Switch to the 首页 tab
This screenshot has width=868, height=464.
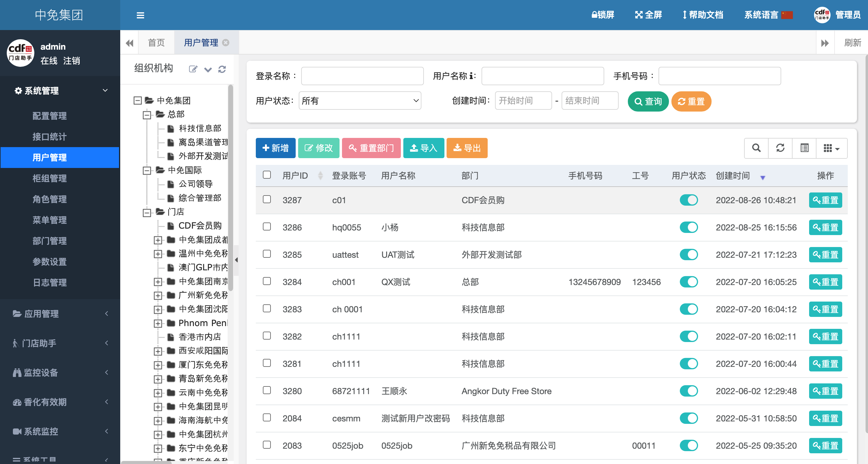coord(156,42)
